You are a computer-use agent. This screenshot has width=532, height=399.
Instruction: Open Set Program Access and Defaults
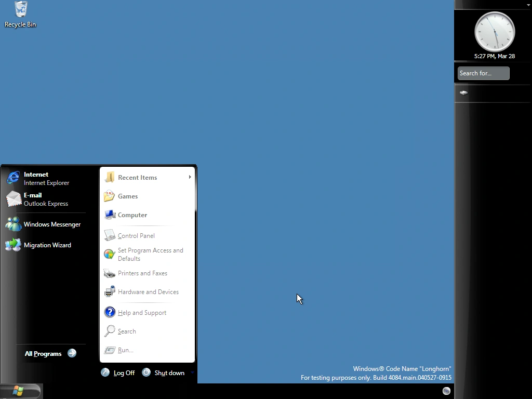pos(150,254)
